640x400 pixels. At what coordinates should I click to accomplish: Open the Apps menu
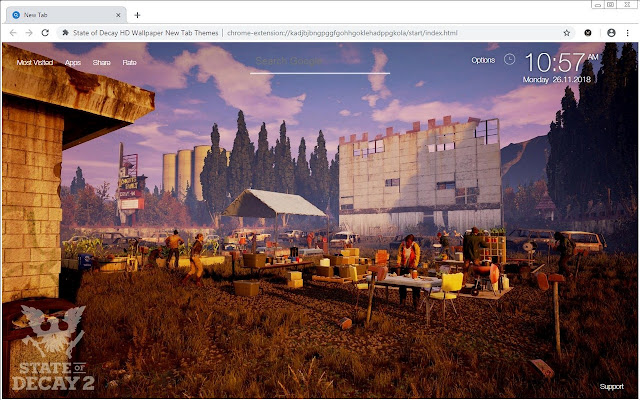[73, 62]
